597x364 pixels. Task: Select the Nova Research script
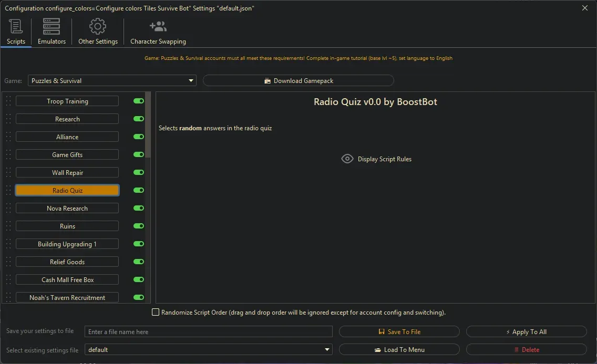coord(67,209)
